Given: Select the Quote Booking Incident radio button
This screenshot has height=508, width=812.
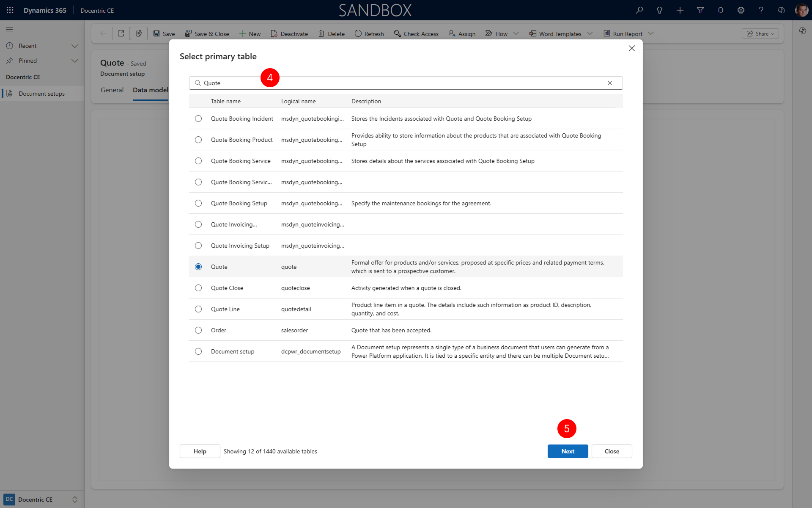Looking at the screenshot, I should pyautogui.click(x=198, y=119).
